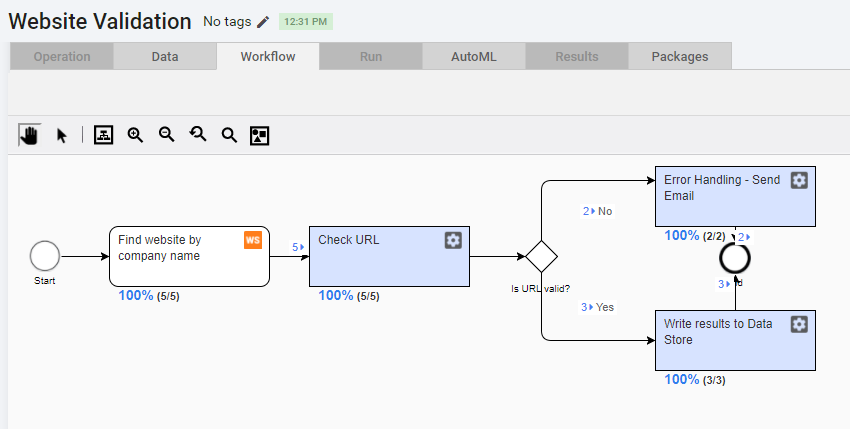Switch to the Operation tab
The height and width of the screenshot is (429, 850).
(62, 56)
